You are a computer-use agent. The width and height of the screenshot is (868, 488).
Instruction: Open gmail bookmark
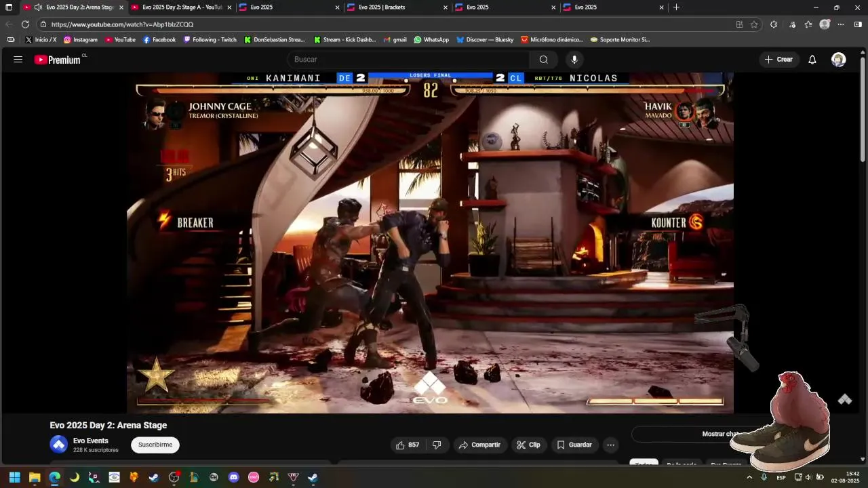tap(395, 40)
